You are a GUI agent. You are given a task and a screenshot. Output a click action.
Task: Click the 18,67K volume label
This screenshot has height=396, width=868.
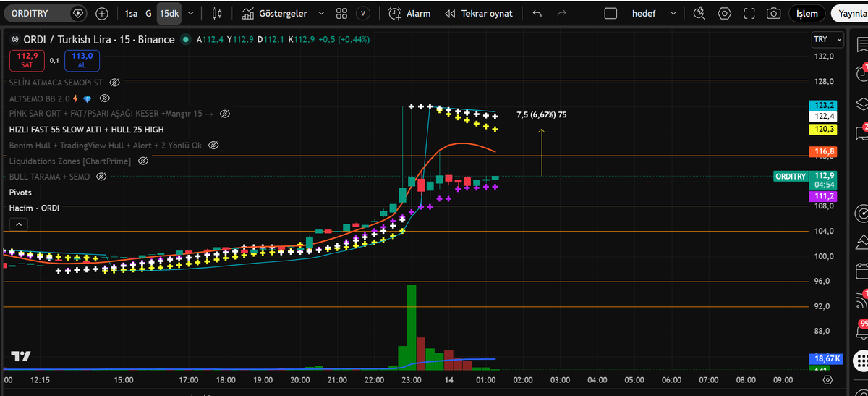click(825, 359)
